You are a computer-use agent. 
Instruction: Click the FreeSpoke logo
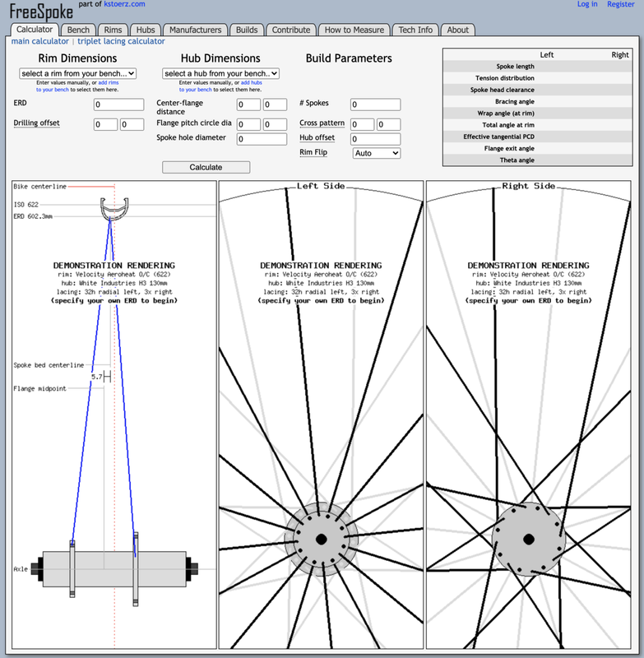pos(41,12)
